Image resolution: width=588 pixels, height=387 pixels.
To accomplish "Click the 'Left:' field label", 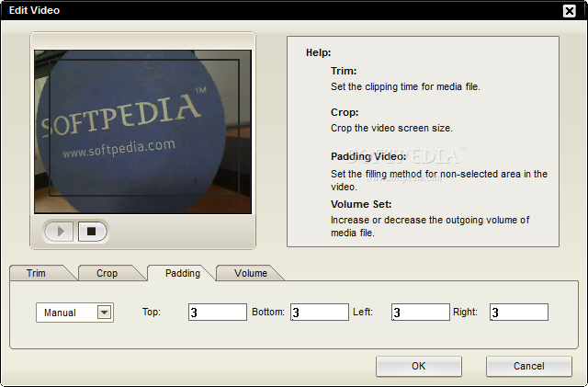I will [363, 312].
